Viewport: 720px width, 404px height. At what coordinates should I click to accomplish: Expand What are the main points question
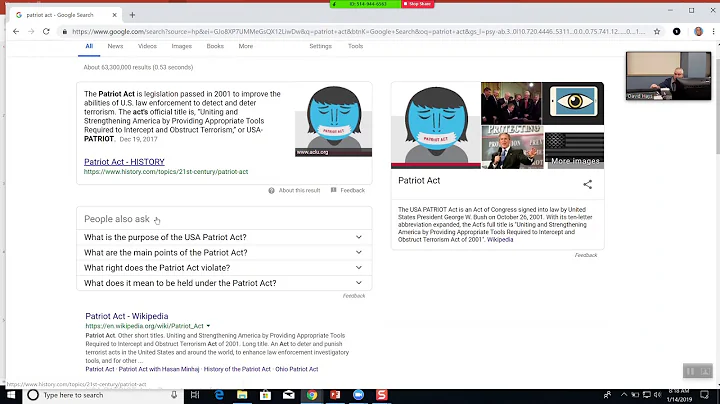pyautogui.click(x=224, y=252)
